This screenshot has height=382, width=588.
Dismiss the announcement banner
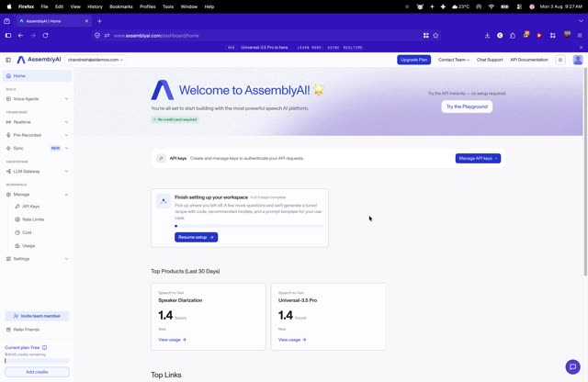click(x=582, y=48)
